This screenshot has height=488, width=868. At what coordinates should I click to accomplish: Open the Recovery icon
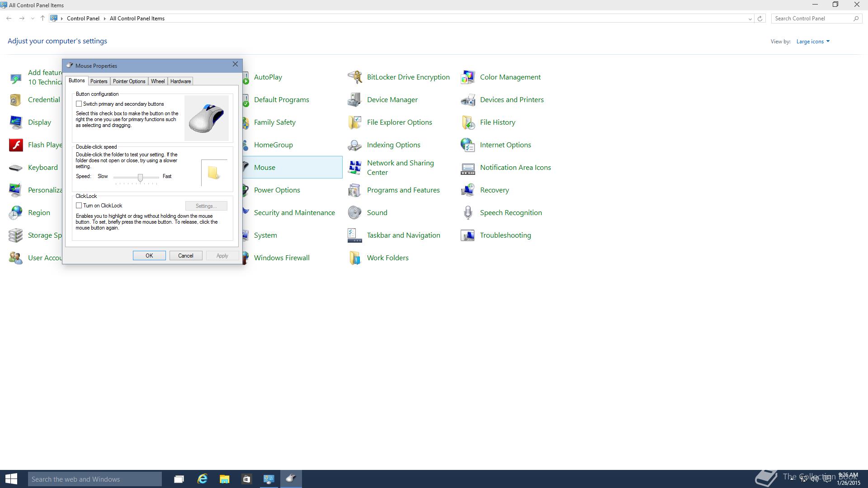click(x=468, y=190)
